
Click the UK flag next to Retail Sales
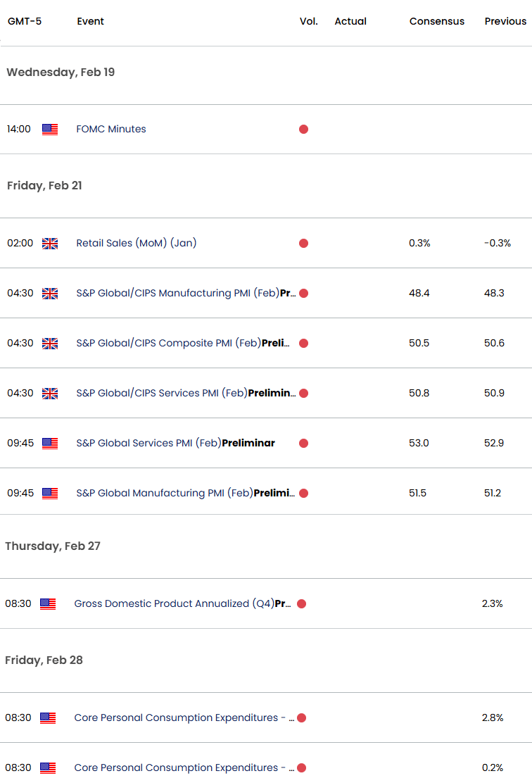(x=50, y=243)
